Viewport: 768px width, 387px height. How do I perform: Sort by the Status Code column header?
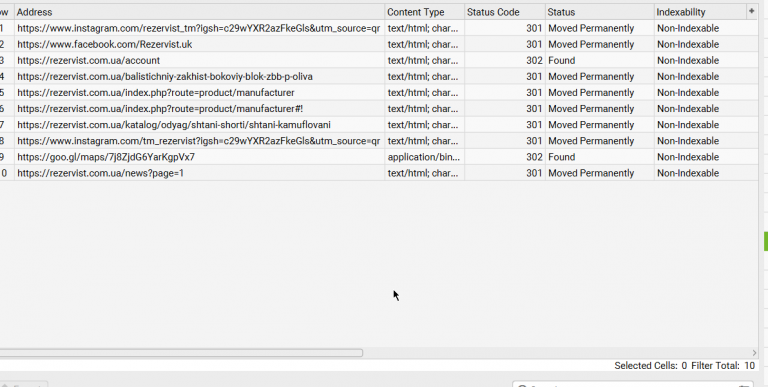click(x=505, y=12)
